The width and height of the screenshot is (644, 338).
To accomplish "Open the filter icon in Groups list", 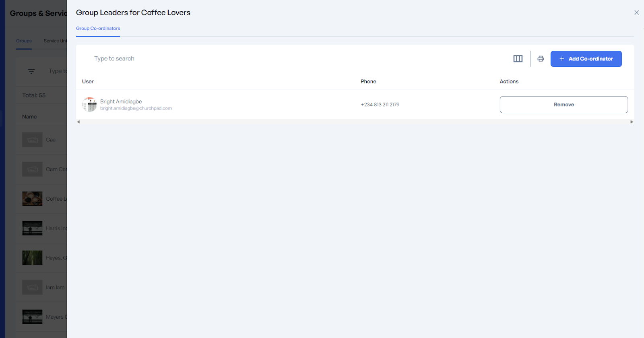I will click(31, 71).
